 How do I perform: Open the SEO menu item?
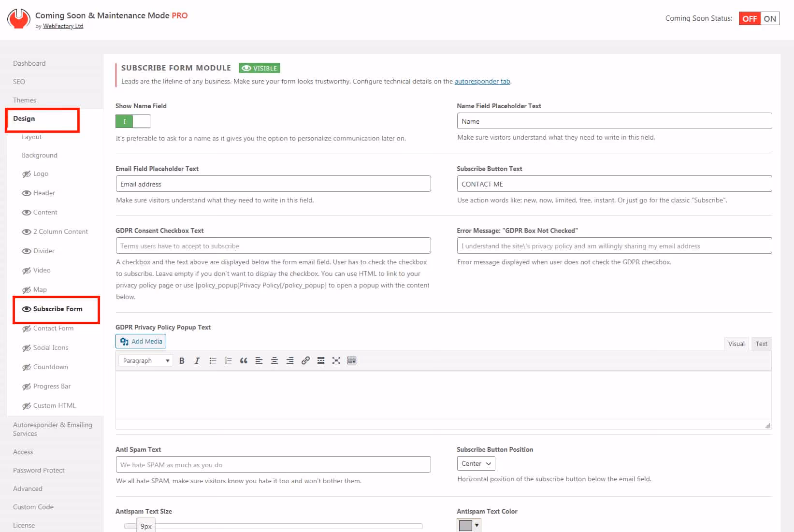pos(19,82)
